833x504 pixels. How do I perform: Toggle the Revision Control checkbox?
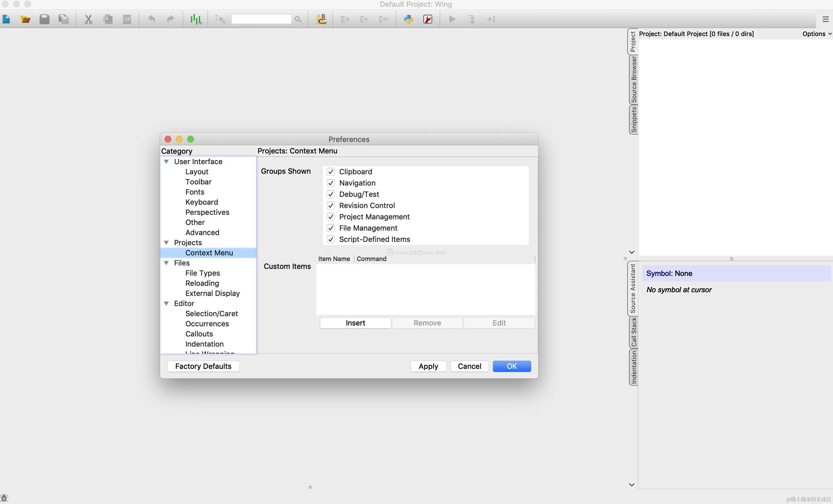pos(331,206)
